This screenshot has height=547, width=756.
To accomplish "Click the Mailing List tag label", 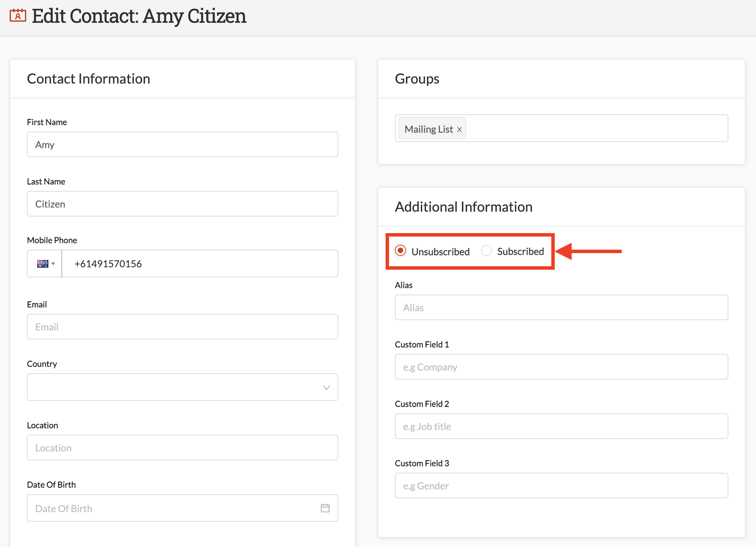I will (429, 129).
